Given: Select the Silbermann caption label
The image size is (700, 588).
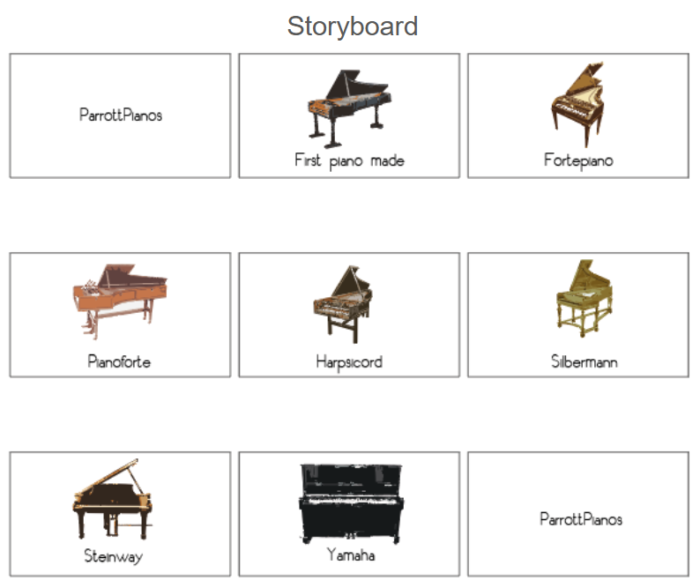Looking at the screenshot, I should click(x=585, y=361).
